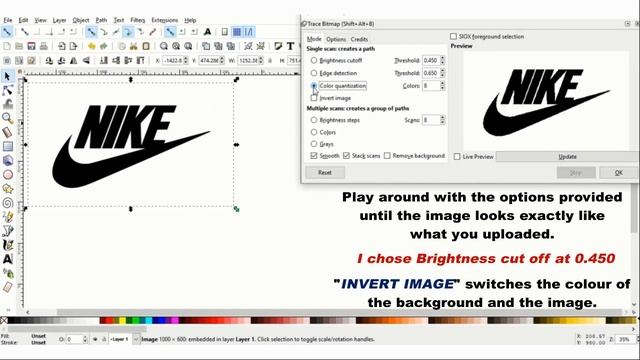Adjust the Colors count stepper

442,86
